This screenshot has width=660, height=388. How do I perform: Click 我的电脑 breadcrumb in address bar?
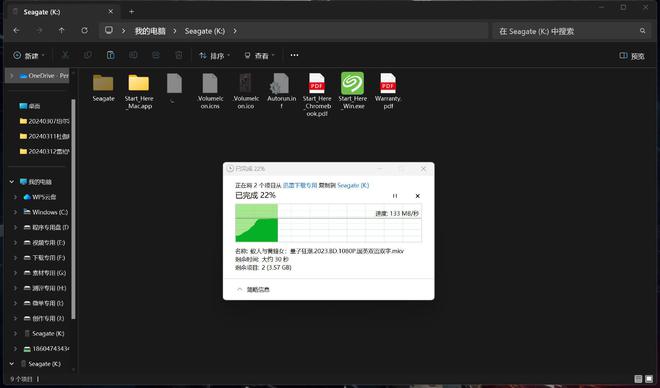tap(150, 31)
